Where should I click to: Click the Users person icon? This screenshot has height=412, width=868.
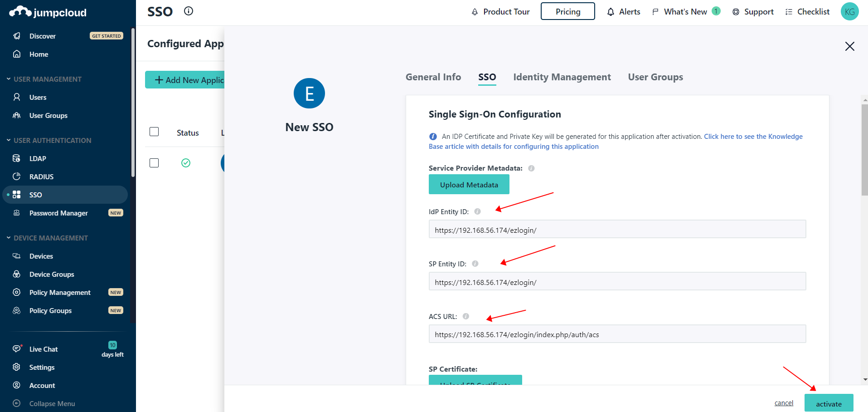17,97
